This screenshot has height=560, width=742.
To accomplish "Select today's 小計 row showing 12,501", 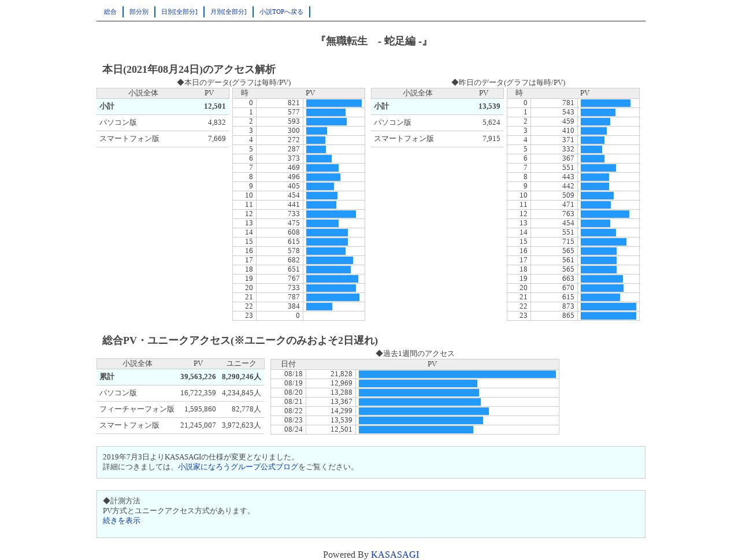I will (163, 106).
